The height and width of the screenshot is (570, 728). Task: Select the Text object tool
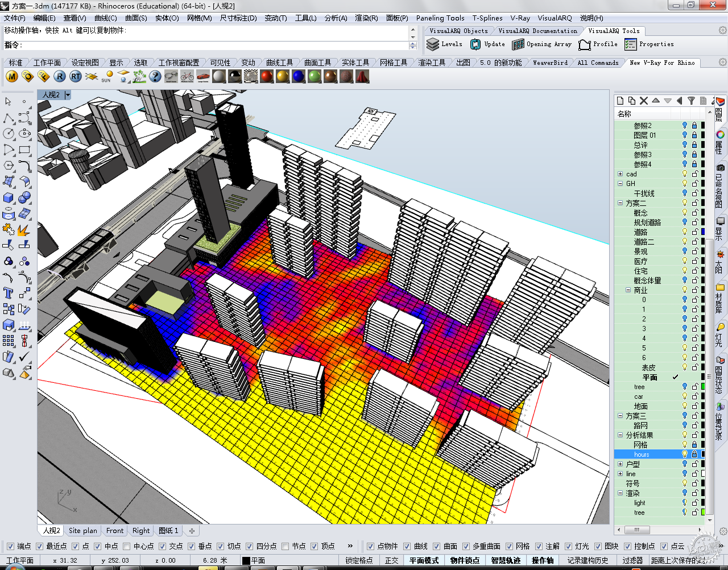pos(9,293)
